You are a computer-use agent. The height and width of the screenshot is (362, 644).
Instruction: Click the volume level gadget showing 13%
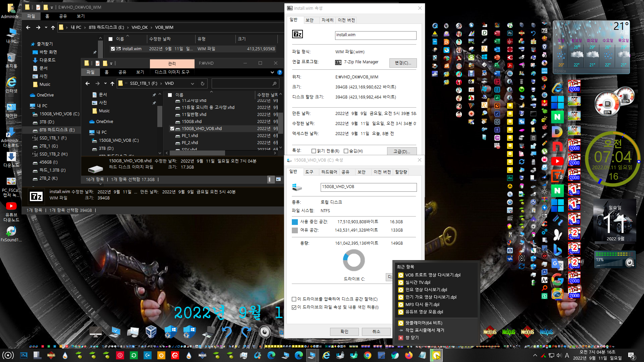pyautogui.click(x=615, y=260)
